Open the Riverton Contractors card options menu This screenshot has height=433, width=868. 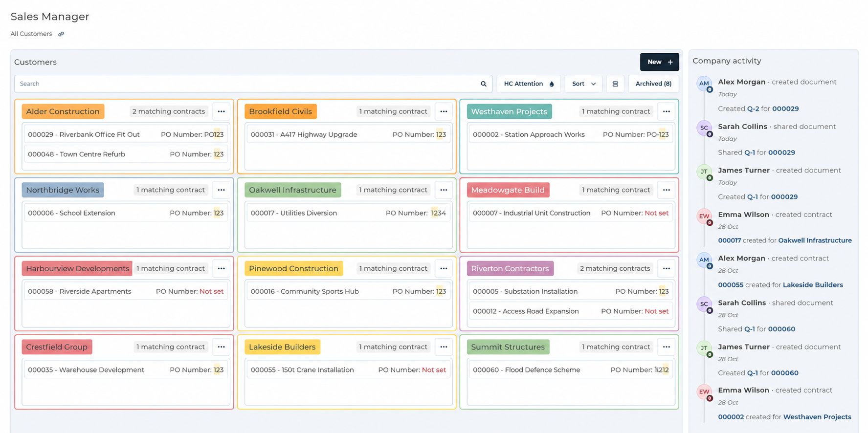[666, 268]
